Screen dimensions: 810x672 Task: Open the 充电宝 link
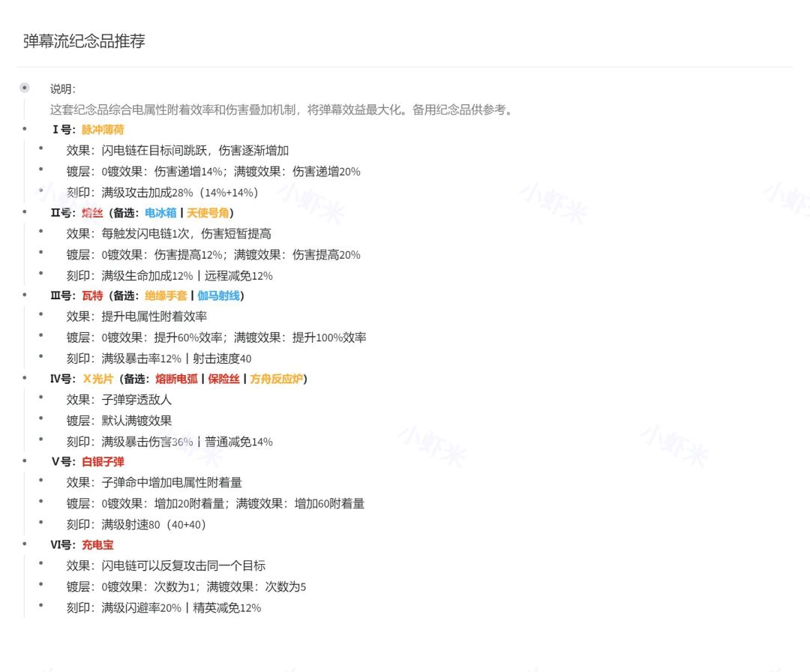pyautogui.click(x=97, y=545)
